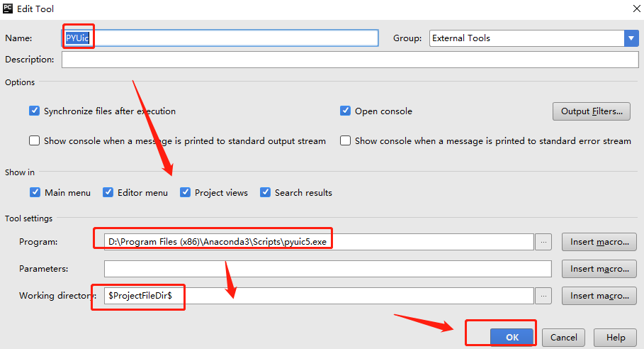Enable show console on standard output stream
644x349 pixels.
(34, 141)
